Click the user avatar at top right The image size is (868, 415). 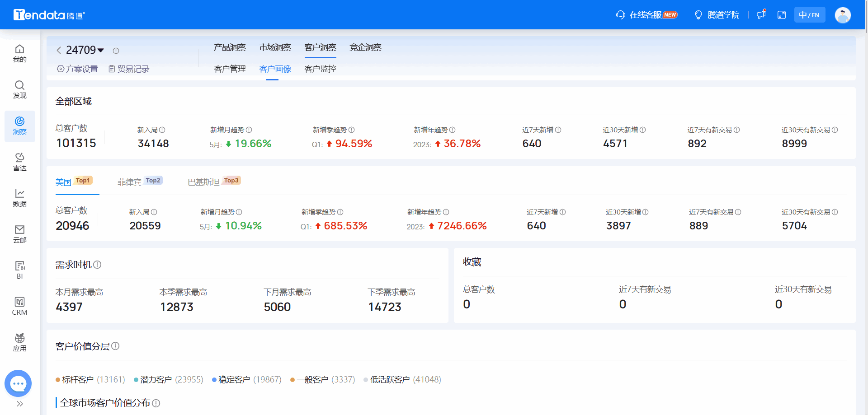843,14
